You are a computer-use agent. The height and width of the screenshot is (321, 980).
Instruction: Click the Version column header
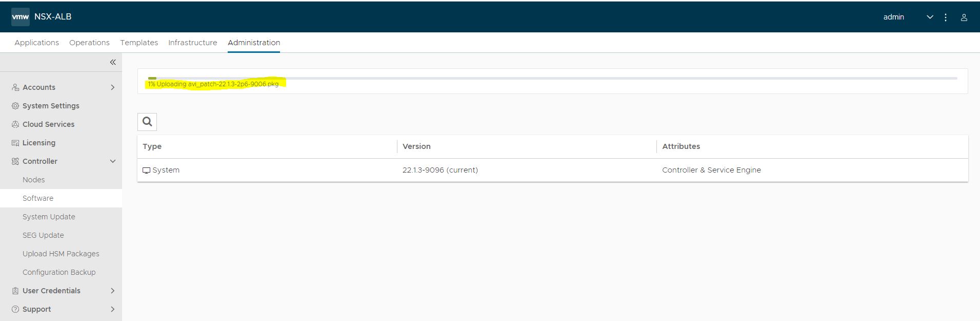416,146
